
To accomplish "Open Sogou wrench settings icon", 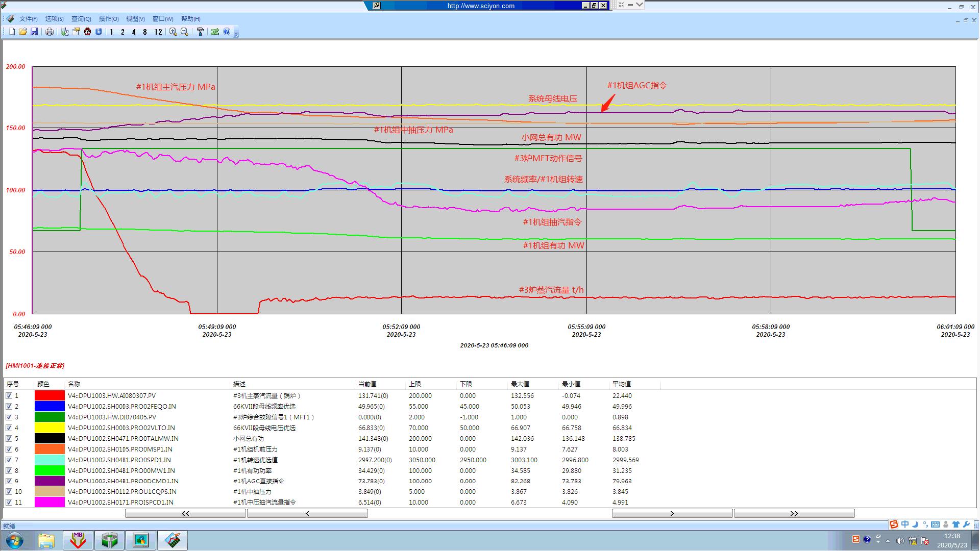I will pyautogui.click(x=967, y=524).
